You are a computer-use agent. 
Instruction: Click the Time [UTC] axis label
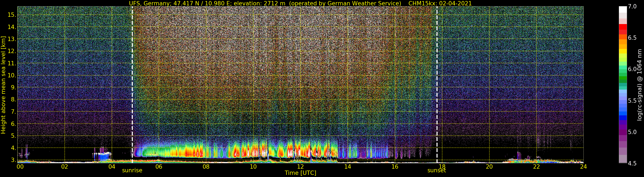click(x=300, y=173)
